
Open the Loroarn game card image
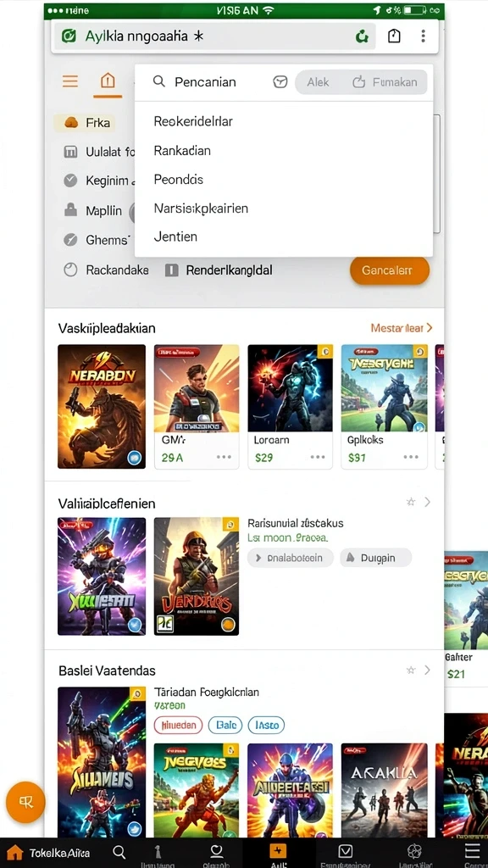[x=290, y=388]
